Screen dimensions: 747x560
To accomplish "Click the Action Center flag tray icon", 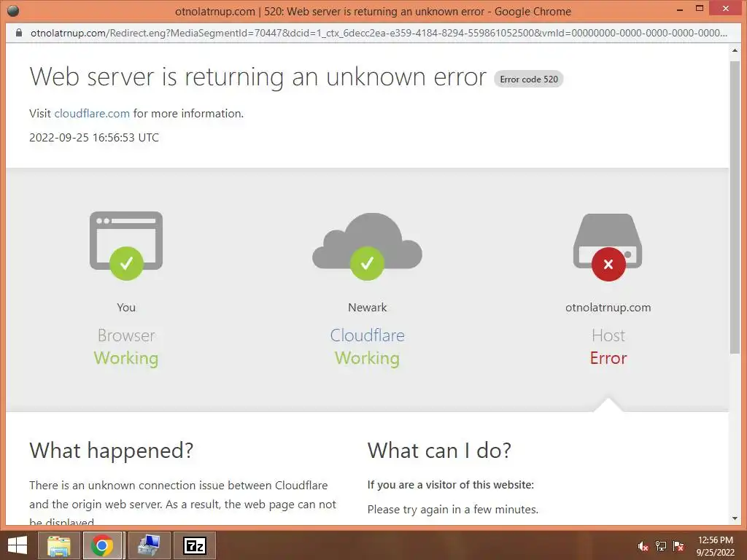I will pyautogui.click(x=678, y=546).
